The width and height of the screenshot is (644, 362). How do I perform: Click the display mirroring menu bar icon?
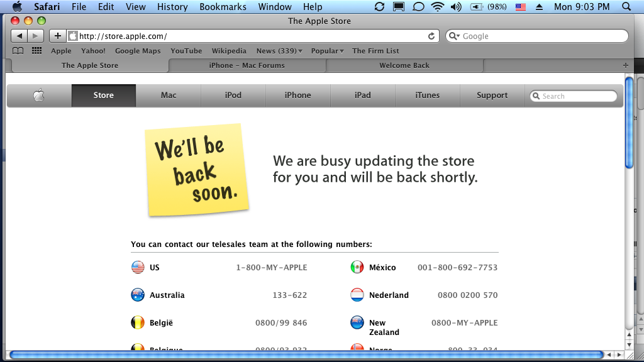click(x=398, y=6)
